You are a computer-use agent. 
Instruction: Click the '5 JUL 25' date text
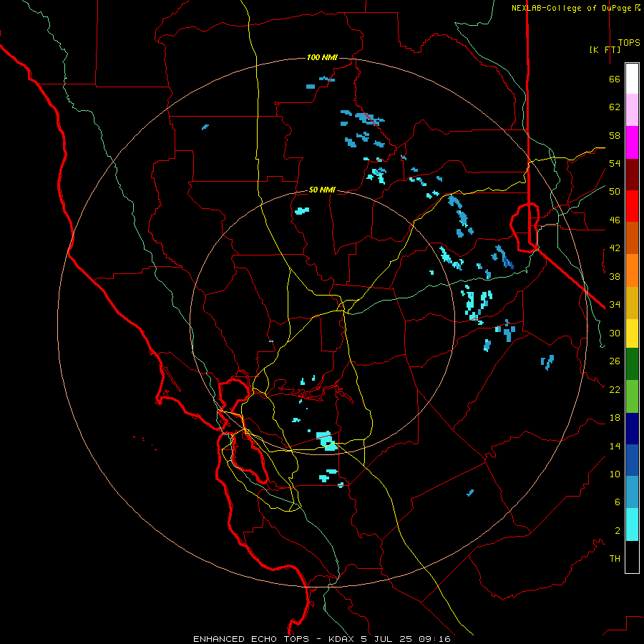[x=387, y=639]
